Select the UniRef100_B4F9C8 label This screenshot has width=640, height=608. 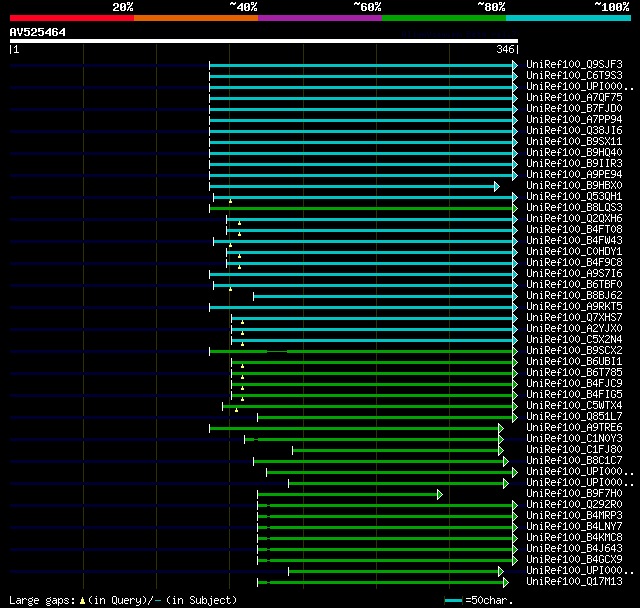click(574, 263)
